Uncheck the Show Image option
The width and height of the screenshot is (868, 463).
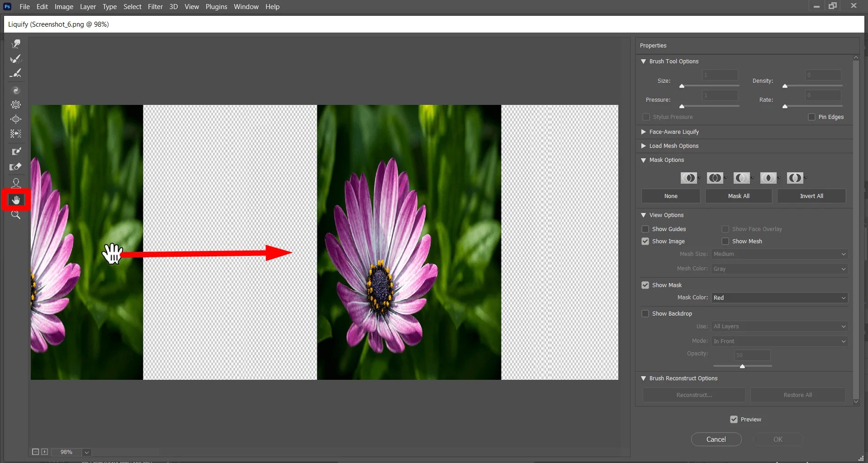(x=645, y=241)
